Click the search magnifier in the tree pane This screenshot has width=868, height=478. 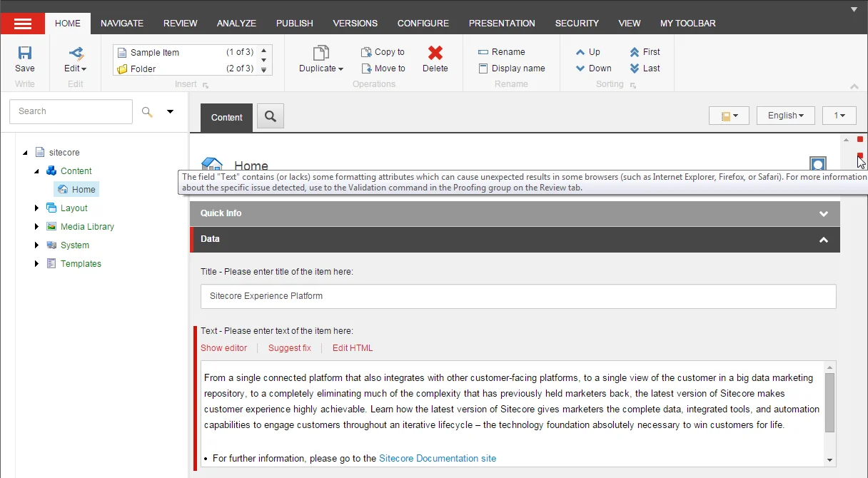(x=147, y=111)
